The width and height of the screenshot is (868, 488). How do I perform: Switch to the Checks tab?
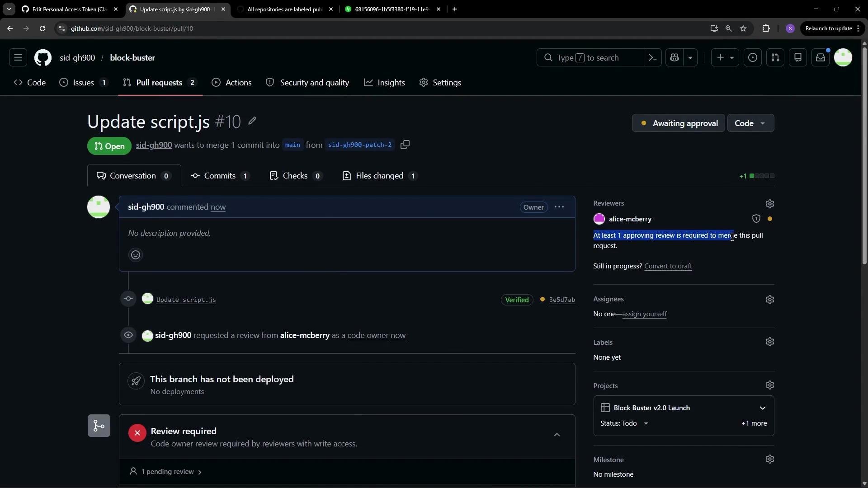click(296, 176)
